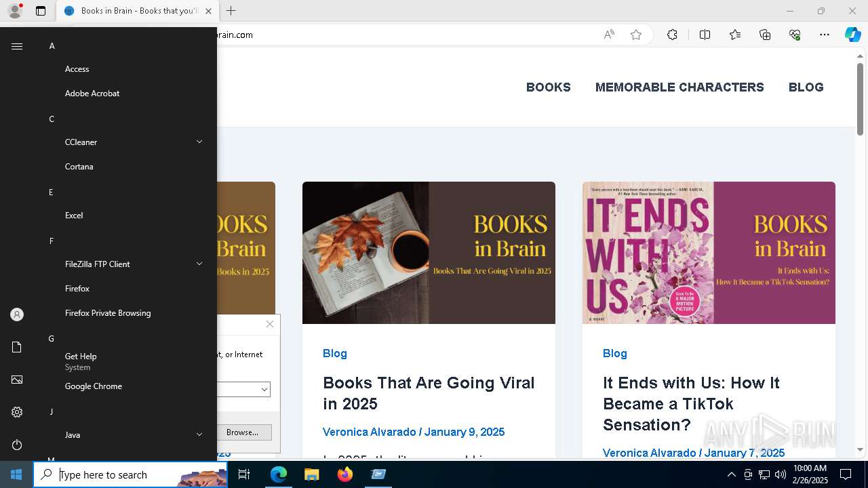868x488 pixels.
Task: Click letter A header in app list
Action: pyautogui.click(x=52, y=46)
